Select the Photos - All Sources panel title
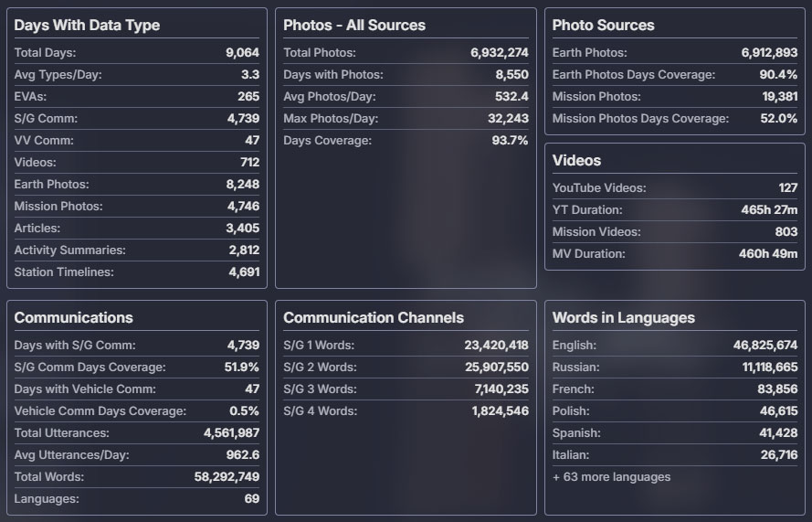The image size is (812, 522). [354, 26]
